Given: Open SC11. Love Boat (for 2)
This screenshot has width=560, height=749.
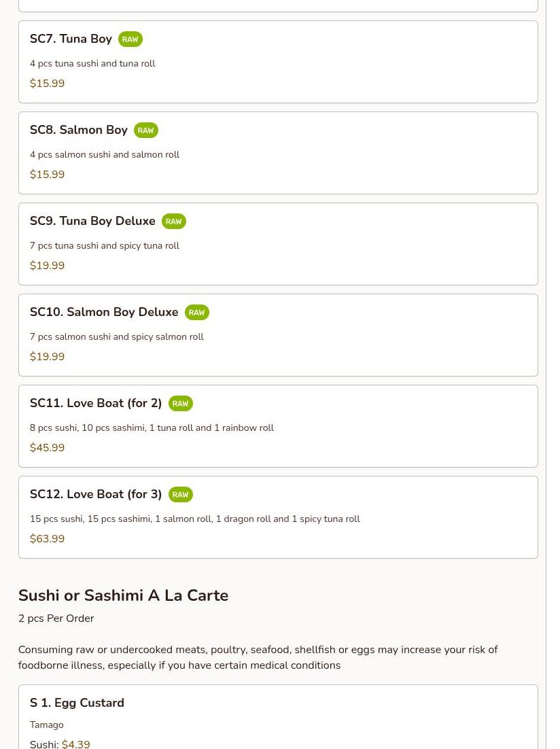Looking at the screenshot, I should pyautogui.click(x=278, y=426).
